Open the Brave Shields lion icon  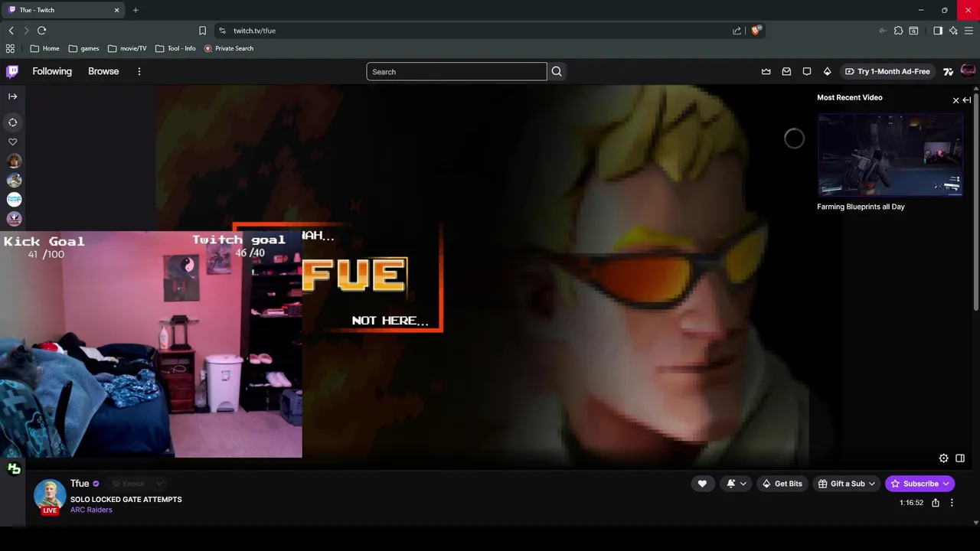pos(756,30)
